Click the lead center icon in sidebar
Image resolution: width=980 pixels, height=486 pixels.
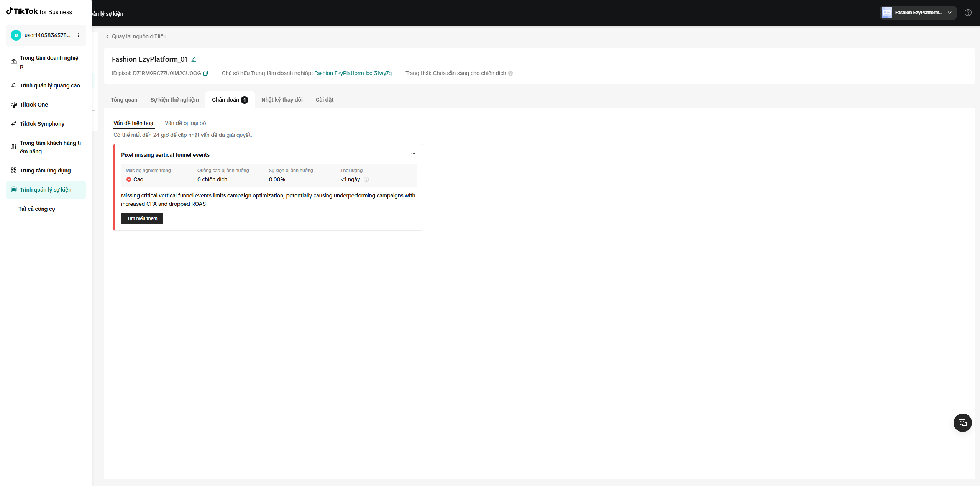[14, 147]
